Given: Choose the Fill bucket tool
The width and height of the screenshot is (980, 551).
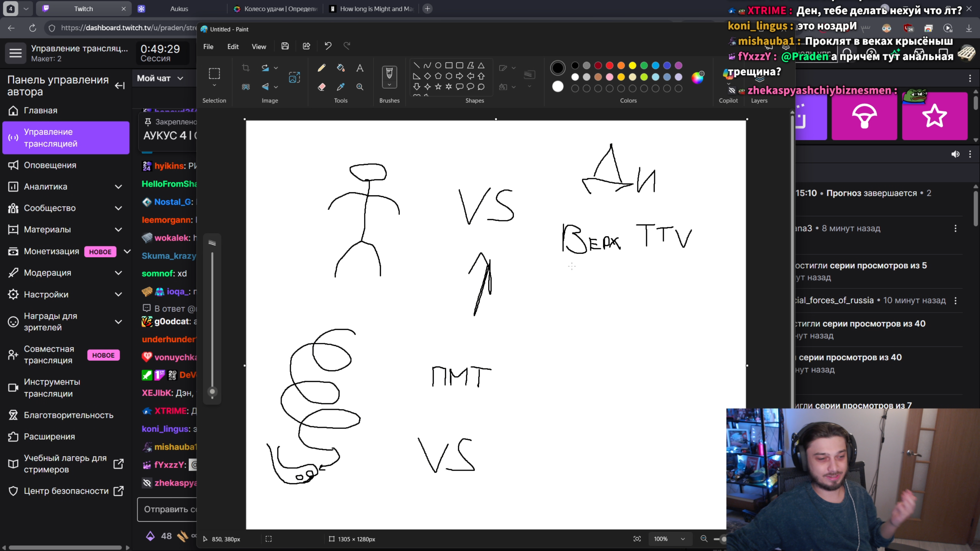Looking at the screenshot, I should (x=341, y=68).
